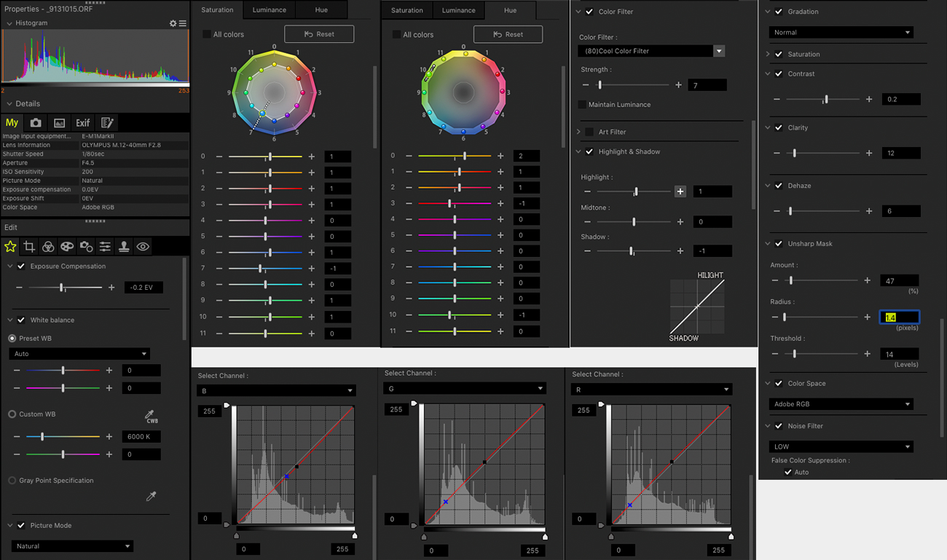Screen dimensions: 947x560
Task: Open the RGB circles color tool
Action: pos(48,246)
